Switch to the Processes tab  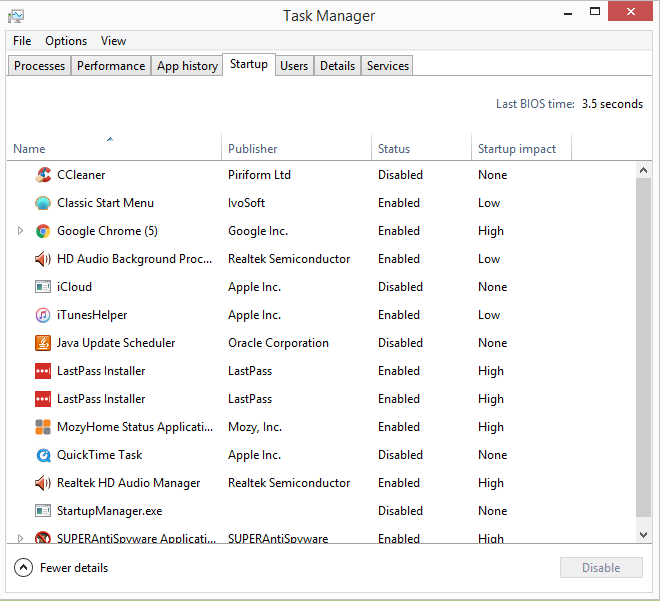(39, 66)
